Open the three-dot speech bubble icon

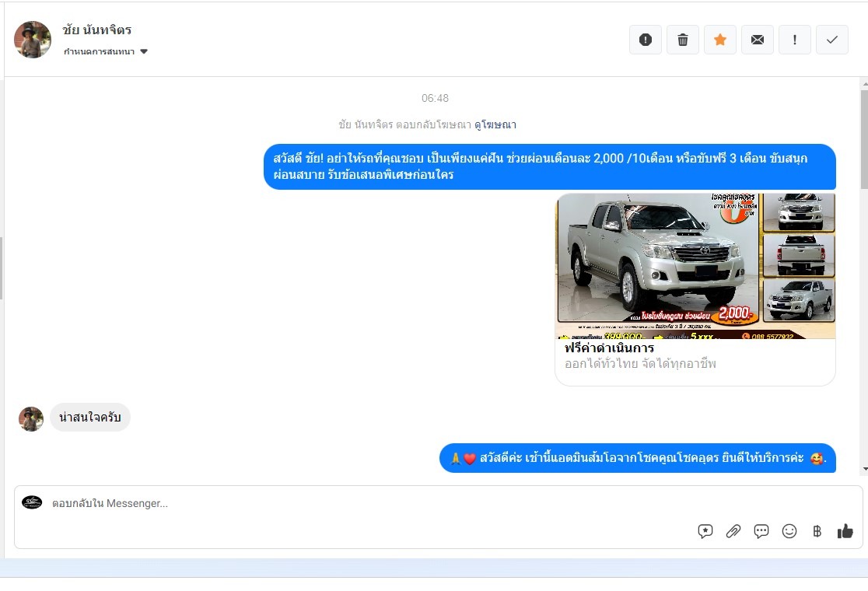[761, 531]
